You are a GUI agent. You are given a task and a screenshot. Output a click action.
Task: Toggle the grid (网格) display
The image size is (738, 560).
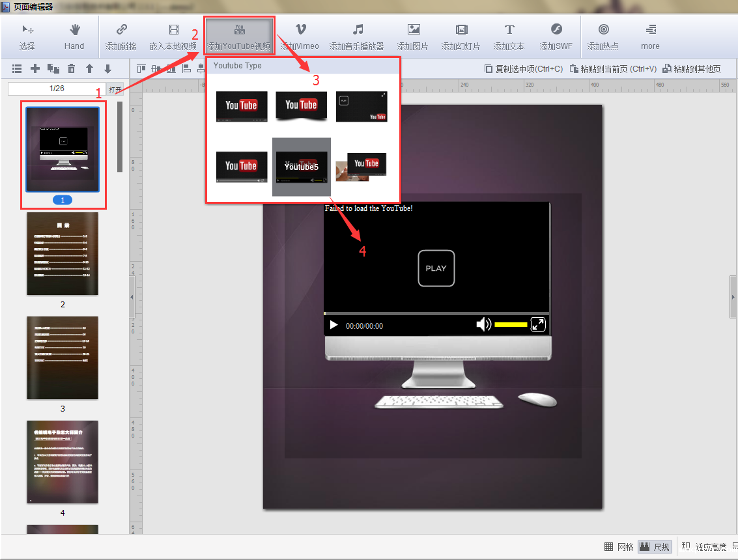click(619, 546)
